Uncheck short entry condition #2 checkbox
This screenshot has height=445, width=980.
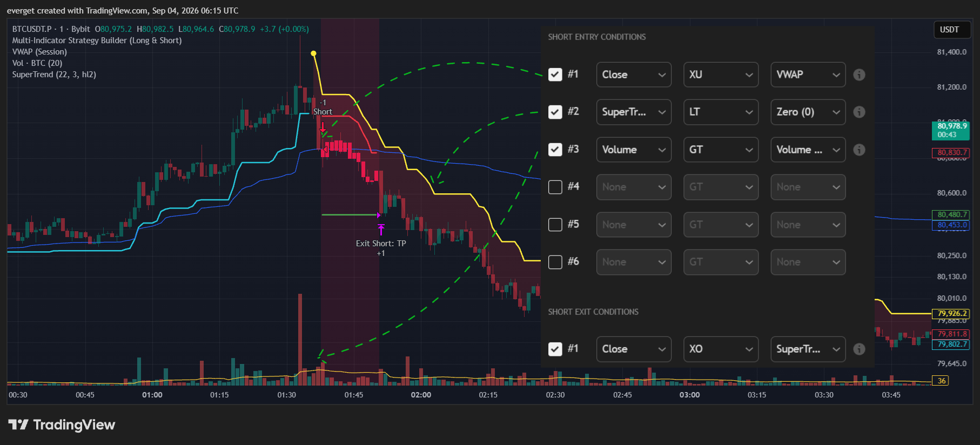pyautogui.click(x=555, y=112)
